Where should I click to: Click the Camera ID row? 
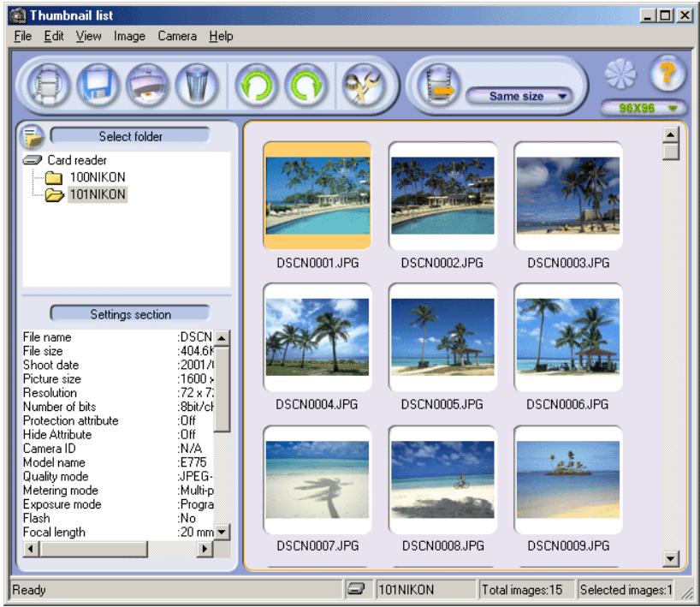118,448
